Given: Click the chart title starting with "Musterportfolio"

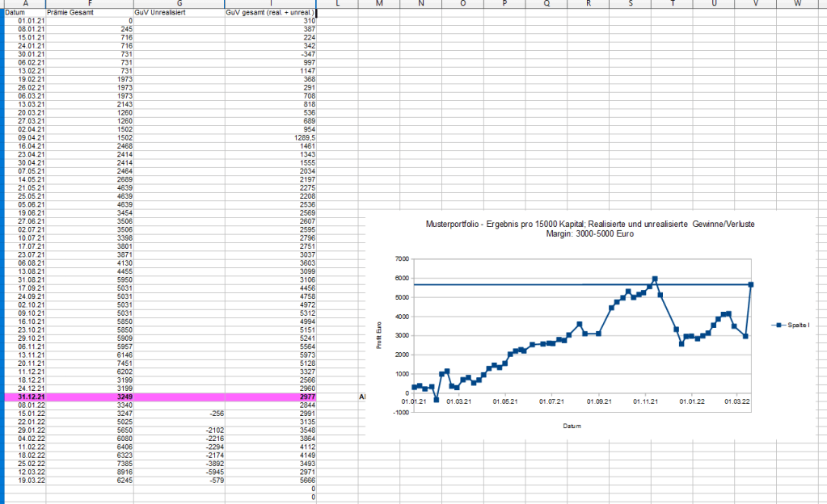Looking at the screenshot, I should coord(589,223).
